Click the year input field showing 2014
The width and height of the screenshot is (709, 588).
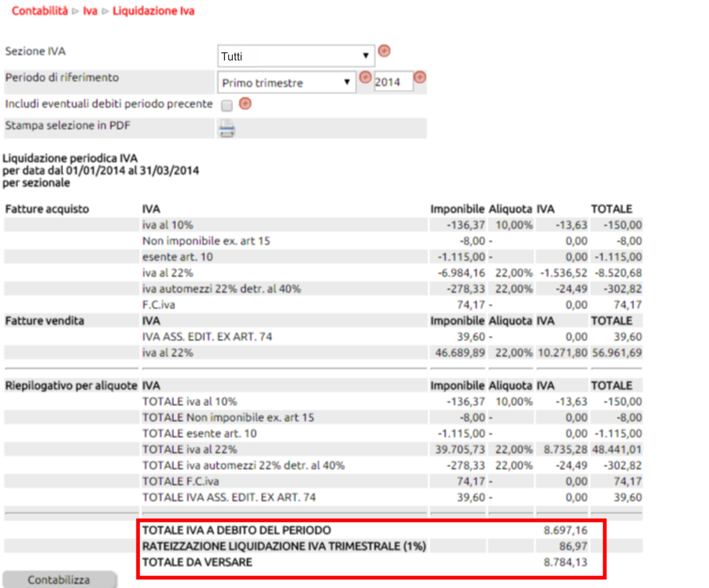394,82
